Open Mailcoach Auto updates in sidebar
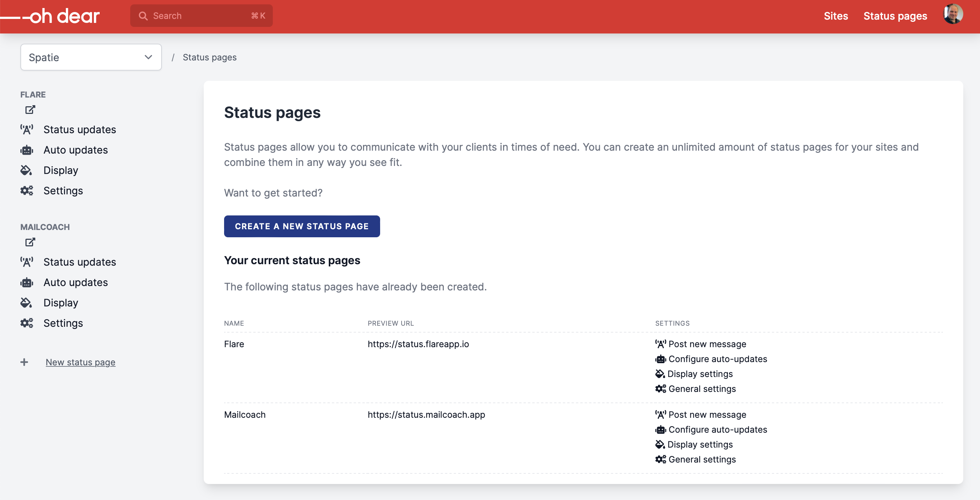This screenshot has height=500, width=980. click(x=76, y=282)
